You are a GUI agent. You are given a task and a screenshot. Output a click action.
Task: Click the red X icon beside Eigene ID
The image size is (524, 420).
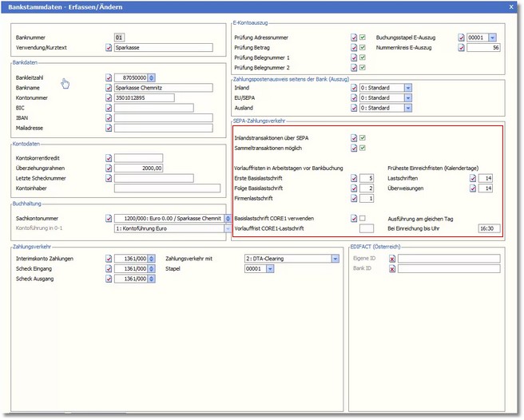coord(391,259)
